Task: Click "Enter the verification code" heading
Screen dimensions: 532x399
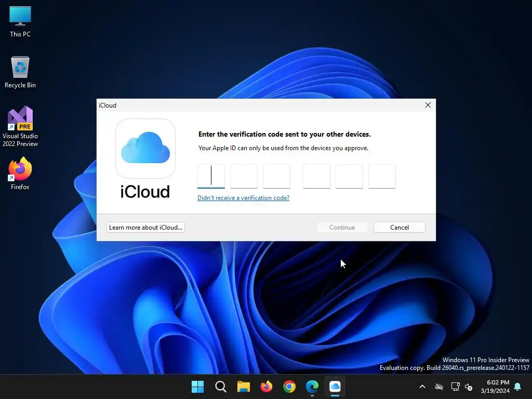Action: (x=284, y=134)
